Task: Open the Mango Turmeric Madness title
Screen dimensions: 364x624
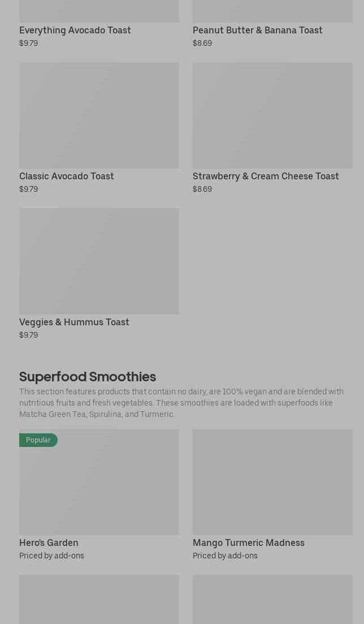Action: click(249, 543)
